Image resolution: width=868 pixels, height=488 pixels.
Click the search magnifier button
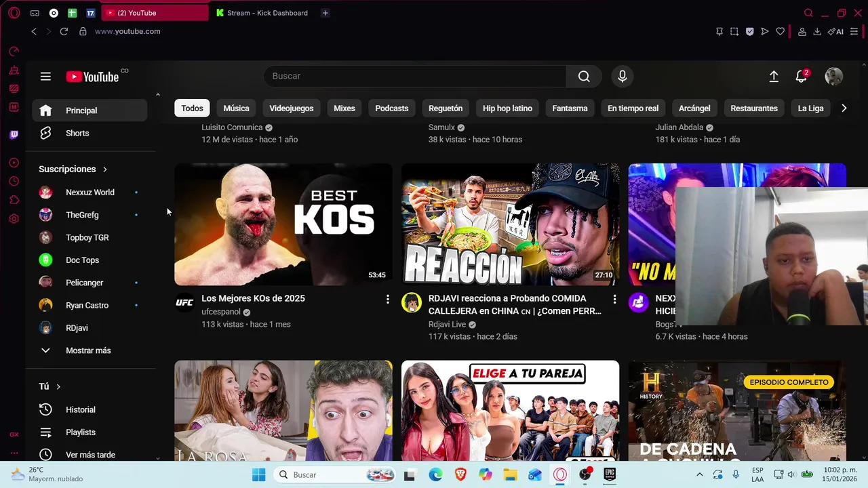click(584, 77)
